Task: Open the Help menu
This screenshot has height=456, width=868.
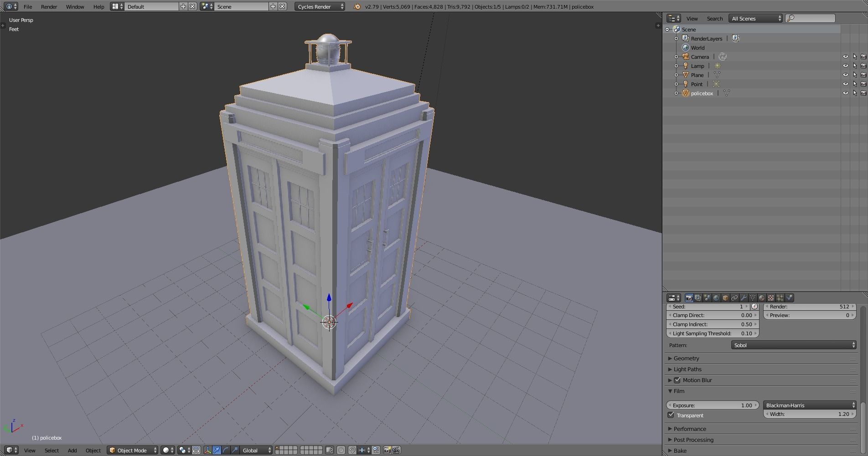Action: coord(98,6)
